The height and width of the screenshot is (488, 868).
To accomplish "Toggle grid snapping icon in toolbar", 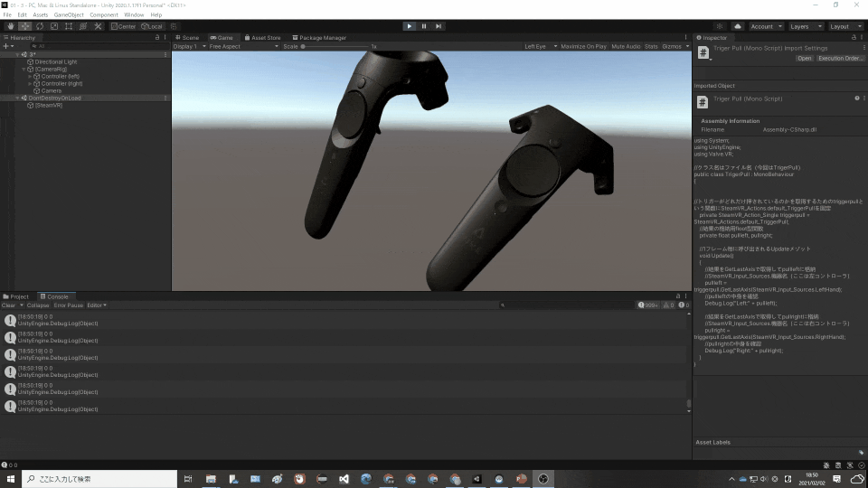I will click(x=174, y=26).
